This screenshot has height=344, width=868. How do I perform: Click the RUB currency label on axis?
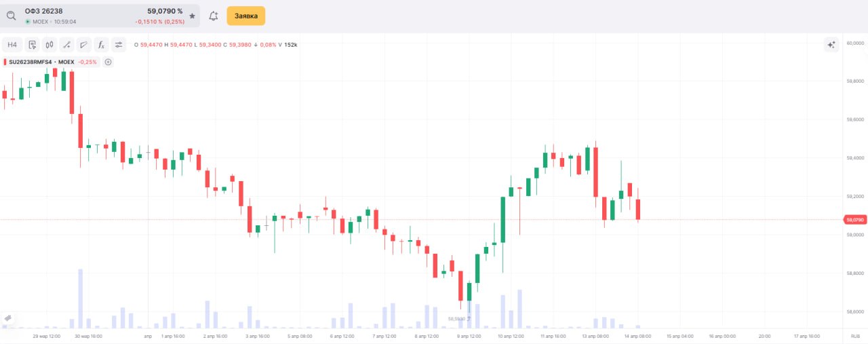tap(855, 336)
